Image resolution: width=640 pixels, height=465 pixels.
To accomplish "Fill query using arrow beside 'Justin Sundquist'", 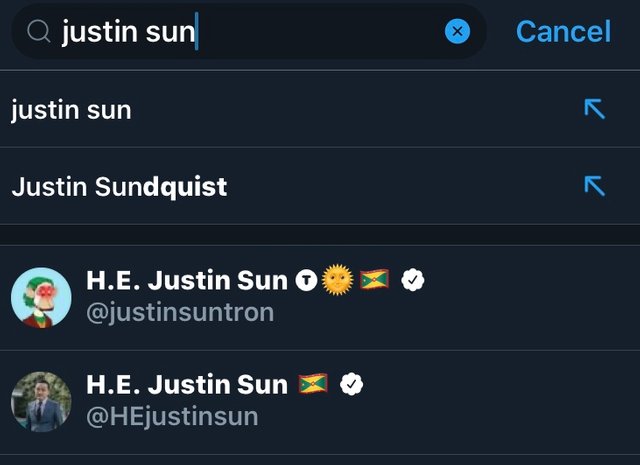I will (595, 186).
